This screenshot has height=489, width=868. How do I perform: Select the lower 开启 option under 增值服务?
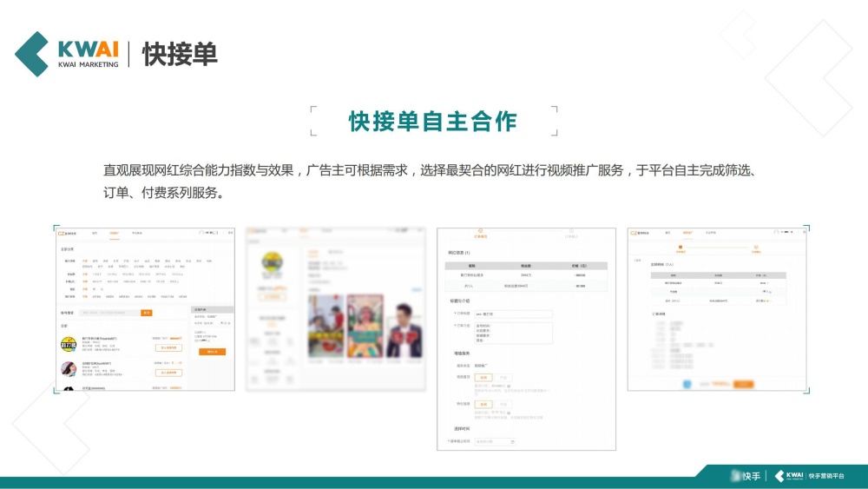[503, 404]
